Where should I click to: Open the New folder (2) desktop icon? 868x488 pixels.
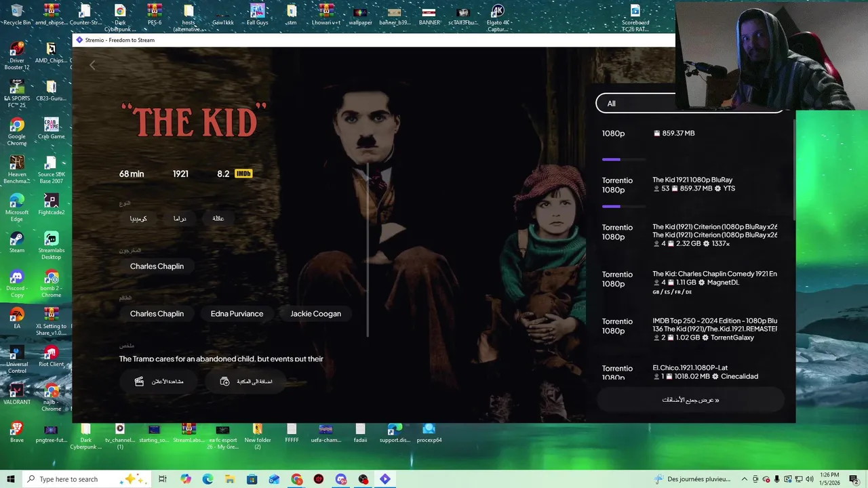click(257, 435)
